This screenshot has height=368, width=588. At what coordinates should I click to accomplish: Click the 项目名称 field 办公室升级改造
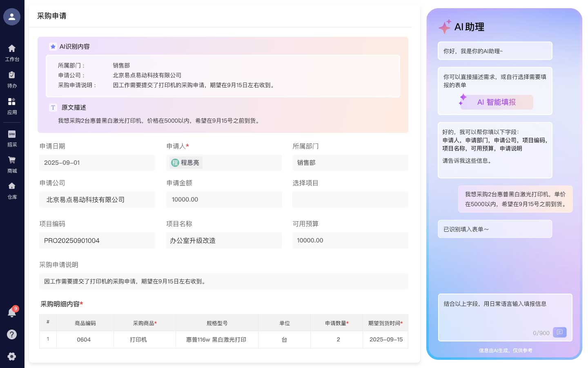click(224, 240)
